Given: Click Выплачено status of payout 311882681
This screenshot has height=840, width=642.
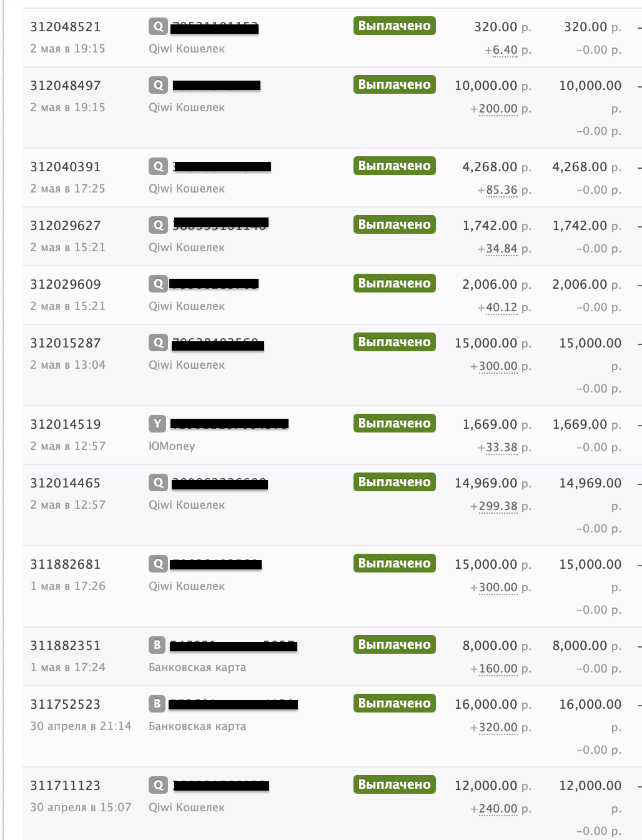Looking at the screenshot, I should [x=394, y=563].
